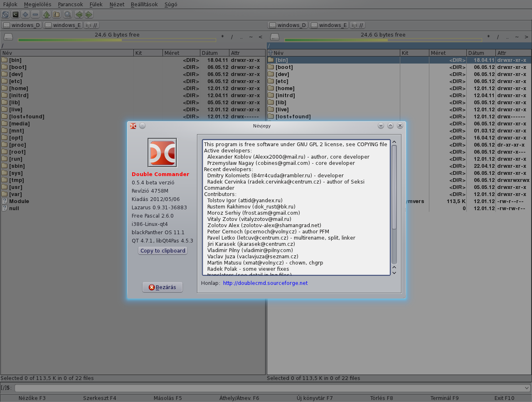Select the [lost+found] row in right panel
The width and height of the screenshot is (532, 402).
click(x=399, y=116)
